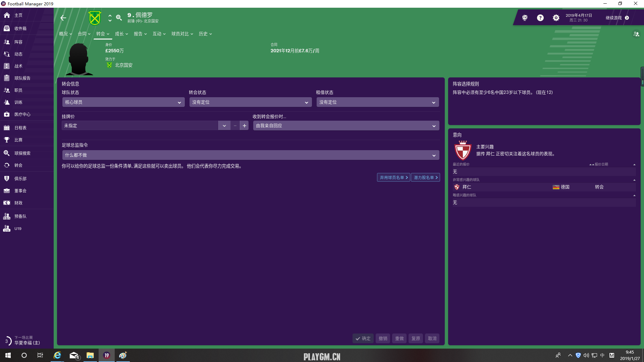644x362 pixels.
Task: Click the Beijing Guoan club badge in header
Action: tap(95, 18)
